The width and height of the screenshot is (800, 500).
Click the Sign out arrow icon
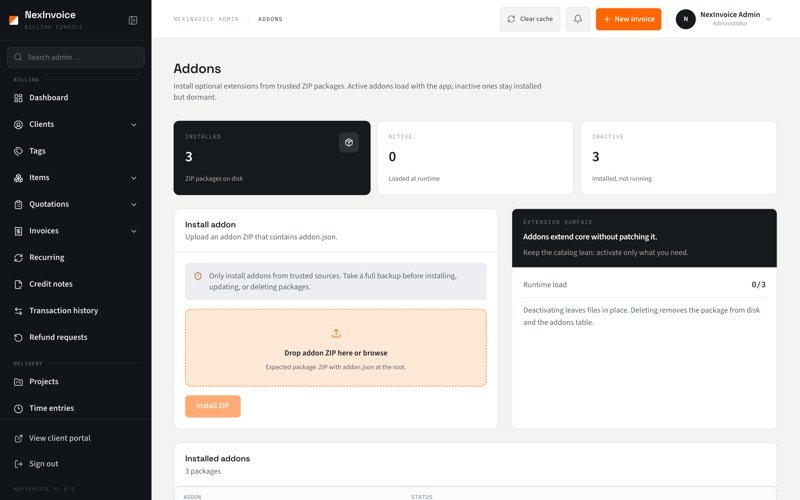click(18, 464)
